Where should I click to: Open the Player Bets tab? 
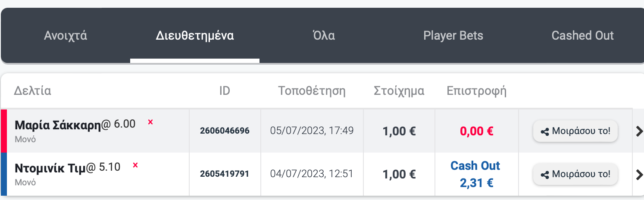(453, 35)
